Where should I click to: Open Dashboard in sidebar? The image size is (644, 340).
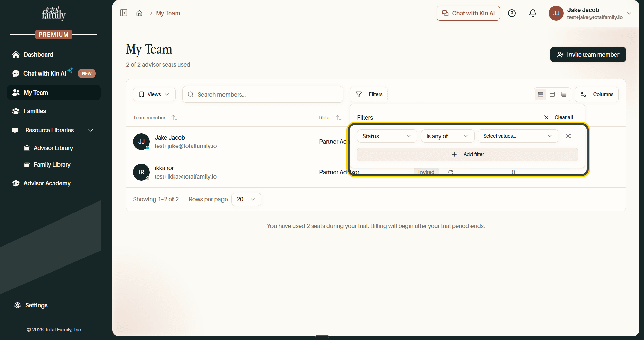pyautogui.click(x=54, y=55)
